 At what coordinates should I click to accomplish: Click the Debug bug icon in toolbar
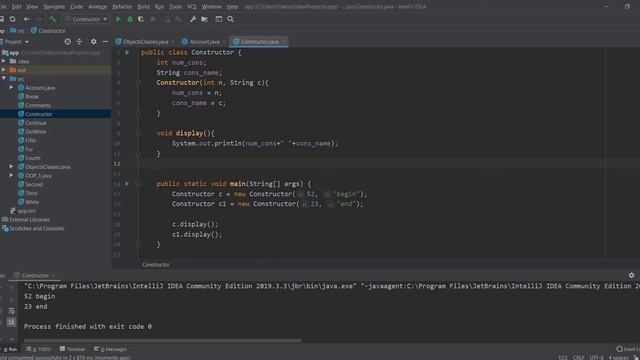coord(130,19)
